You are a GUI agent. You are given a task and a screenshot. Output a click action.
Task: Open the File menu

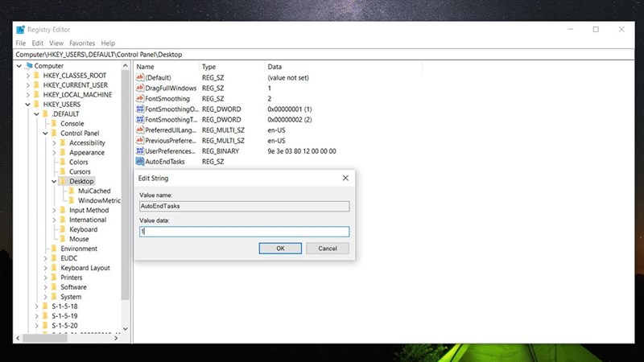(x=21, y=43)
